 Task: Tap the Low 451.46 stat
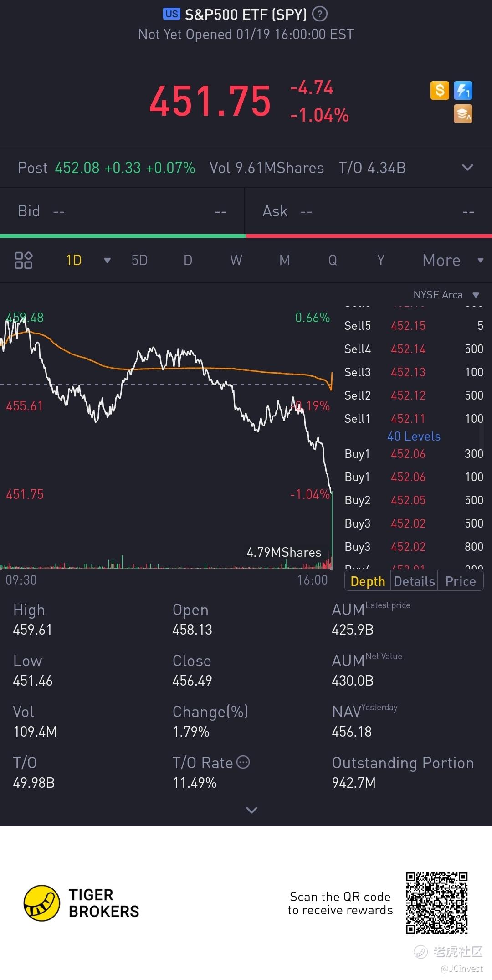(33, 671)
